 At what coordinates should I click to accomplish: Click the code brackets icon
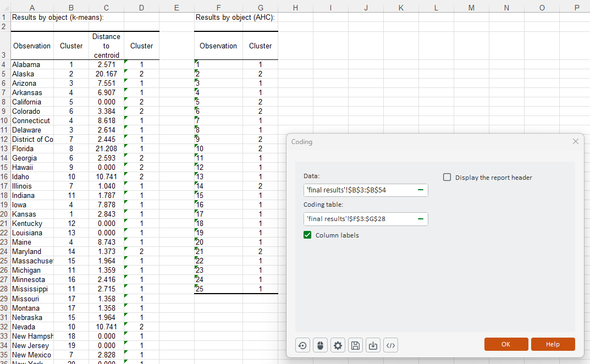390,345
